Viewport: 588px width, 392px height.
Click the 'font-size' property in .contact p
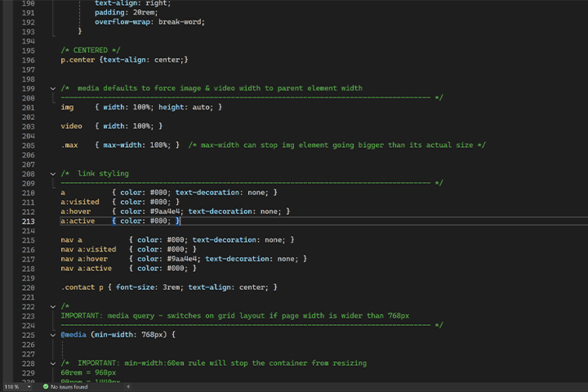point(135,287)
